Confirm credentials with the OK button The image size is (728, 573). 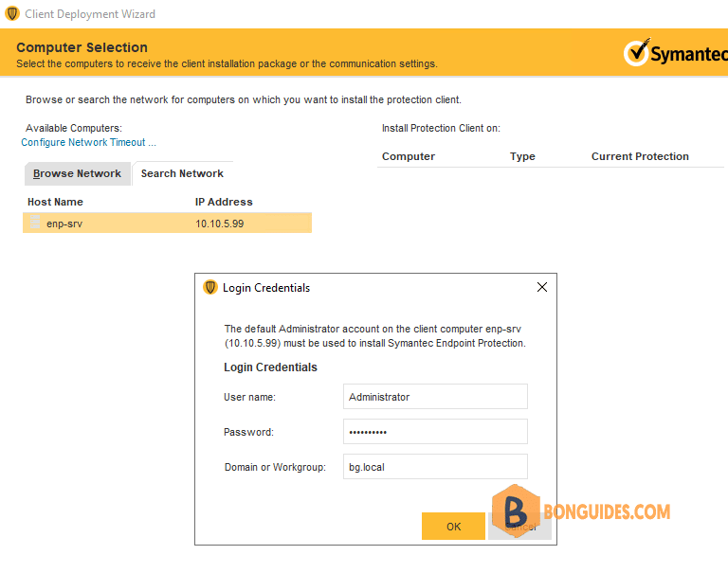454,527
